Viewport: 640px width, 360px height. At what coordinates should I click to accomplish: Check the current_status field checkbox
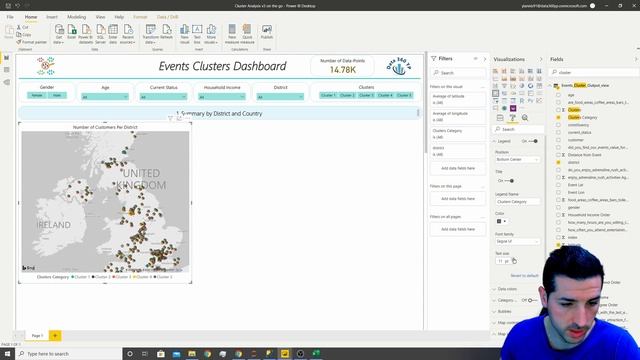[x=558, y=133]
